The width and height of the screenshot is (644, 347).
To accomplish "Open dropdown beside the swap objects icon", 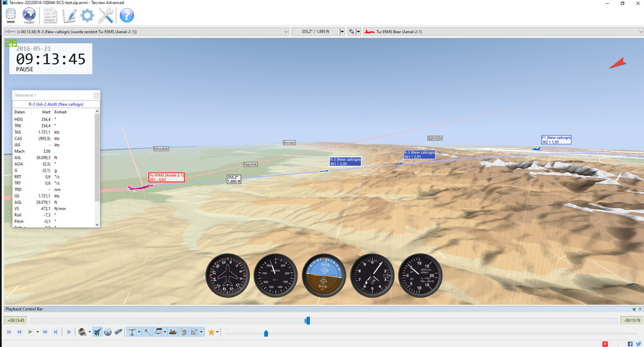I will tap(358, 32).
